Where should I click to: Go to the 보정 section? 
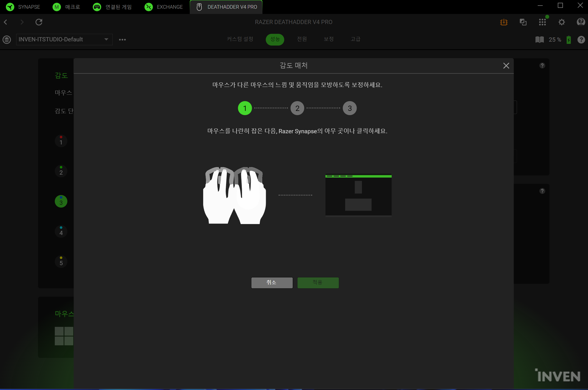329,39
